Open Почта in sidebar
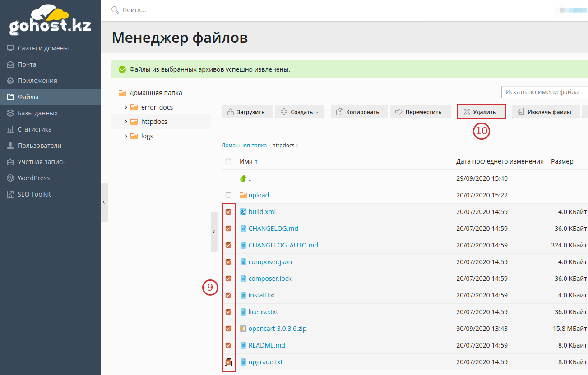The image size is (588, 375). pos(50,64)
